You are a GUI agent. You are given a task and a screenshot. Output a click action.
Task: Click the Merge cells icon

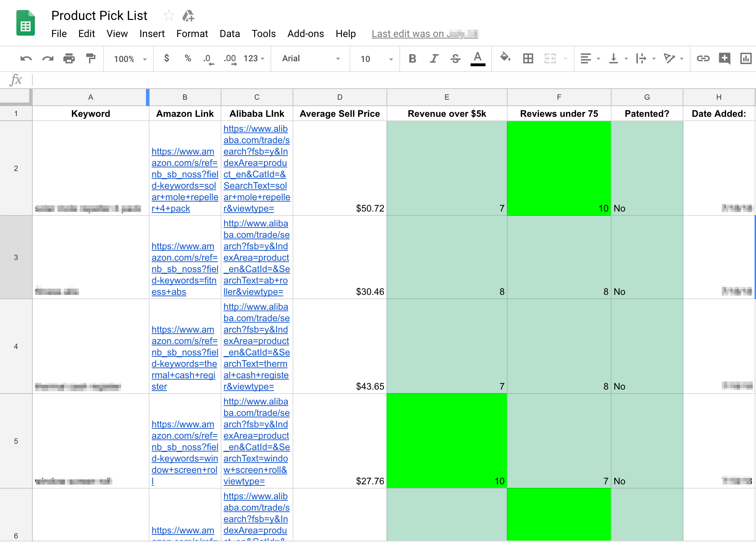[550, 58]
